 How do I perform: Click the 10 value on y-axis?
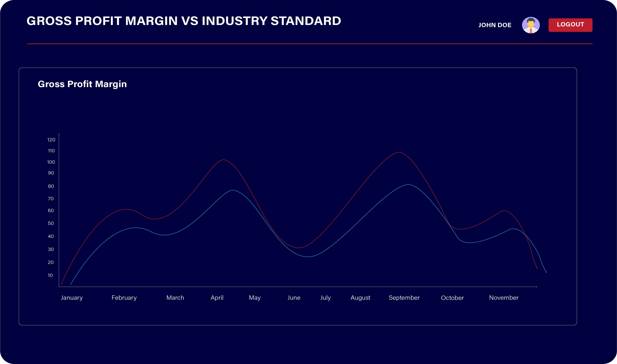tap(50, 275)
